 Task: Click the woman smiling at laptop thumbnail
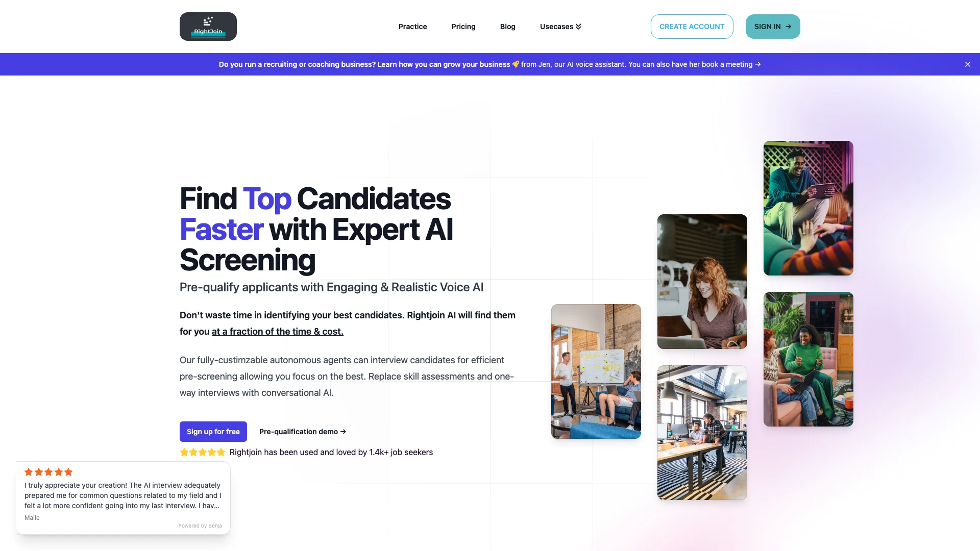(x=702, y=281)
